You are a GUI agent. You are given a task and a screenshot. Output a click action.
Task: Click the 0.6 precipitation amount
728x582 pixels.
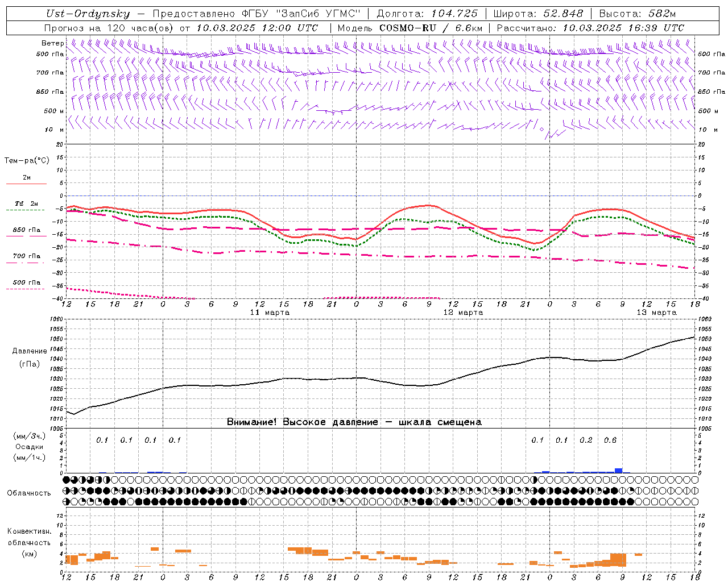pos(610,440)
